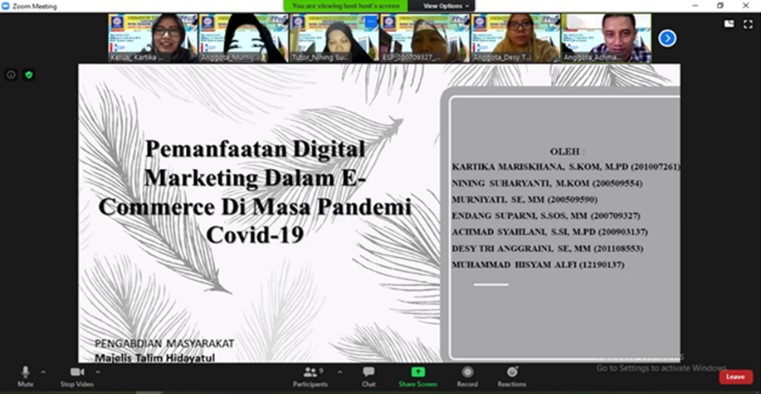Expand video options arrow beside Stop Video
Screen dimensions: 761x394
pos(98,372)
